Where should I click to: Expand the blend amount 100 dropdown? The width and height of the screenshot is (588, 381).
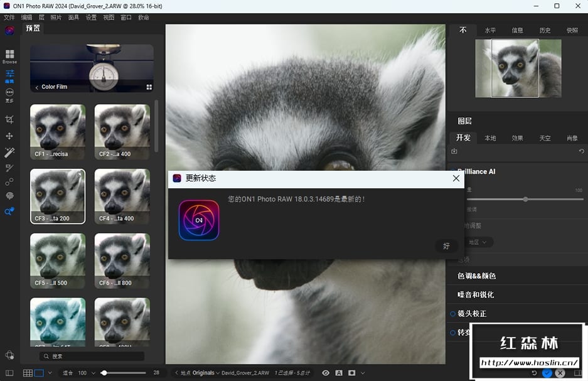click(x=94, y=373)
